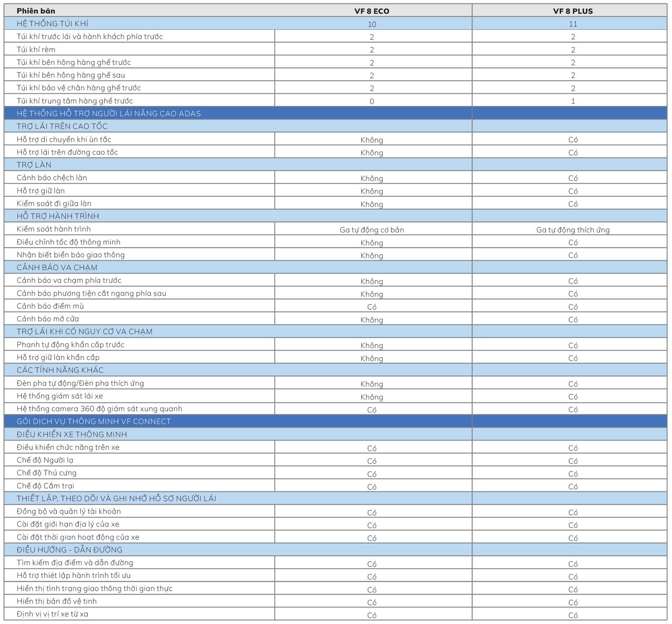This screenshot has height=624, width=672.
Task: Select the 'Túi khí rèm' row label
Action: pos(36,50)
